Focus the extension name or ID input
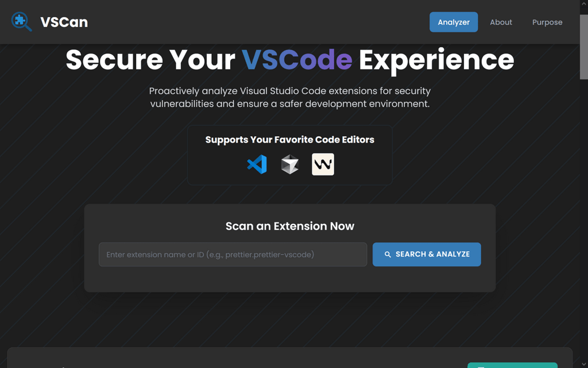588x368 pixels. click(233, 254)
